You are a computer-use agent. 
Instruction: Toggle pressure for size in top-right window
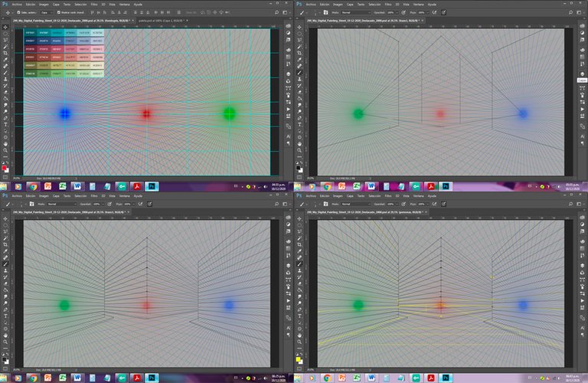443,12
